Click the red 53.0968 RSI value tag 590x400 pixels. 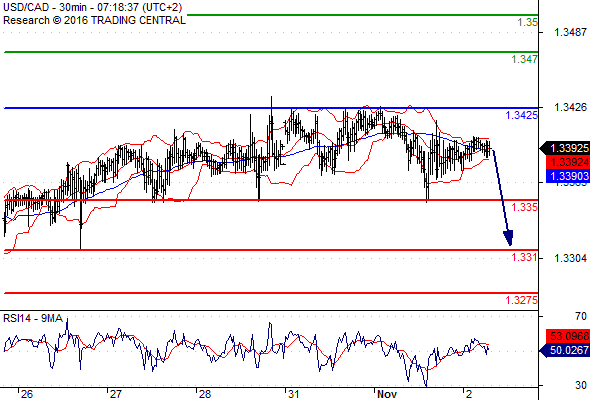click(568, 336)
